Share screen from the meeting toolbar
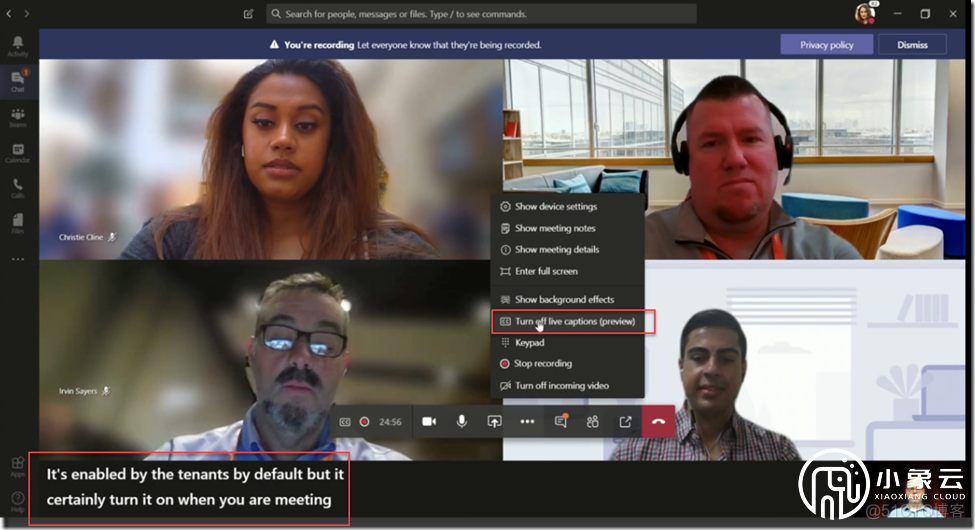The width and height of the screenshot is (975, 530). pyautogui.click(x=494, y=422)
